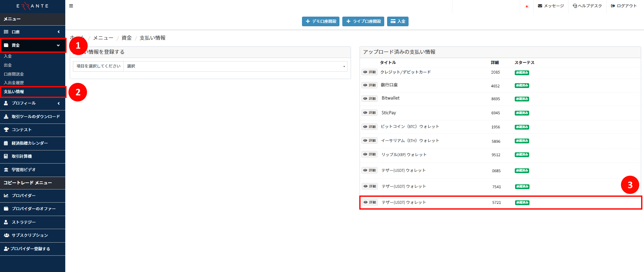
Task: View 詳細 for テザー(USDT) ウォレット 0685
Action: pyautogui.click(x=370, y=170)
